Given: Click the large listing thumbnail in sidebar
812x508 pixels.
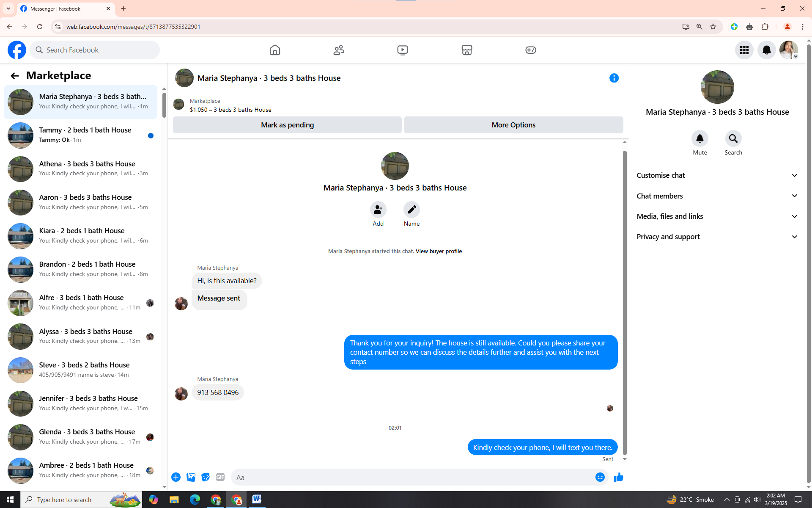Looking at the screenshot, I should [x=717, y=87].
